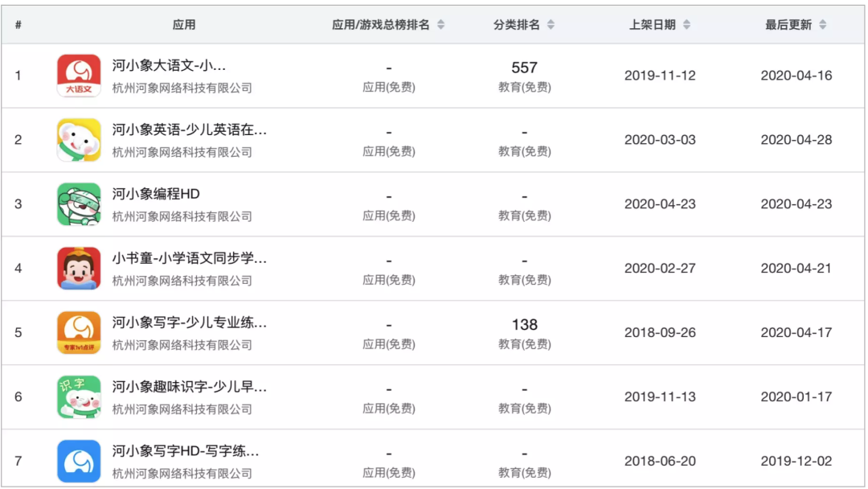Screen dimensions: 868x489
Task: Open the 河小象编程HD app icon
Action: point(79,203)
